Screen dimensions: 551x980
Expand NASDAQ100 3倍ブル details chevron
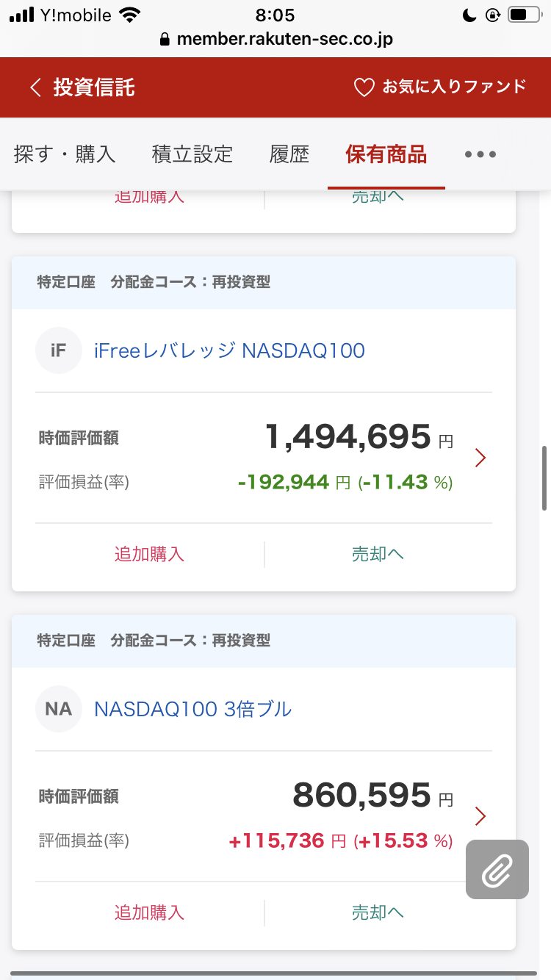tap(480, 816)
